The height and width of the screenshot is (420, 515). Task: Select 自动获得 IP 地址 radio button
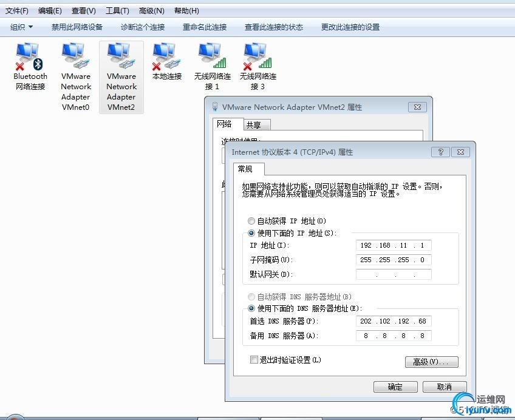pos(251,221)
